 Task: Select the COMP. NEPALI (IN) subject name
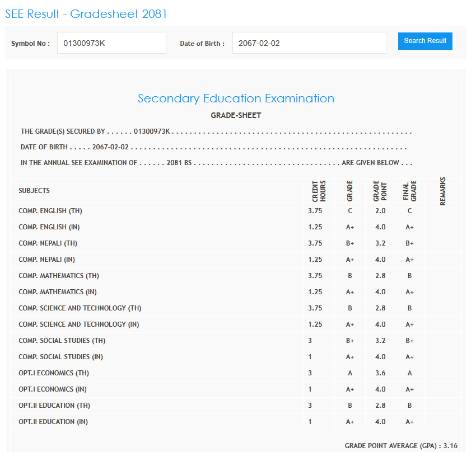[x=46, y=260]
